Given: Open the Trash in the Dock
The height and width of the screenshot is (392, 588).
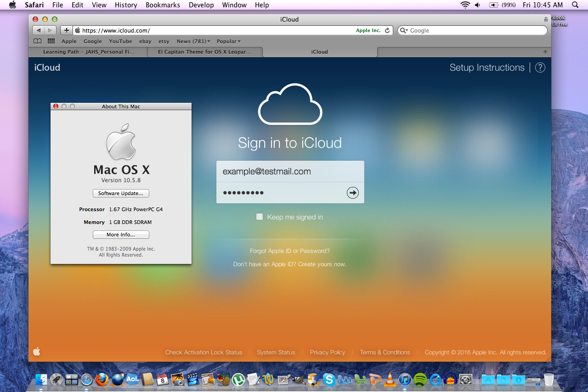Looking at the screenshot, I should (548, 379).
